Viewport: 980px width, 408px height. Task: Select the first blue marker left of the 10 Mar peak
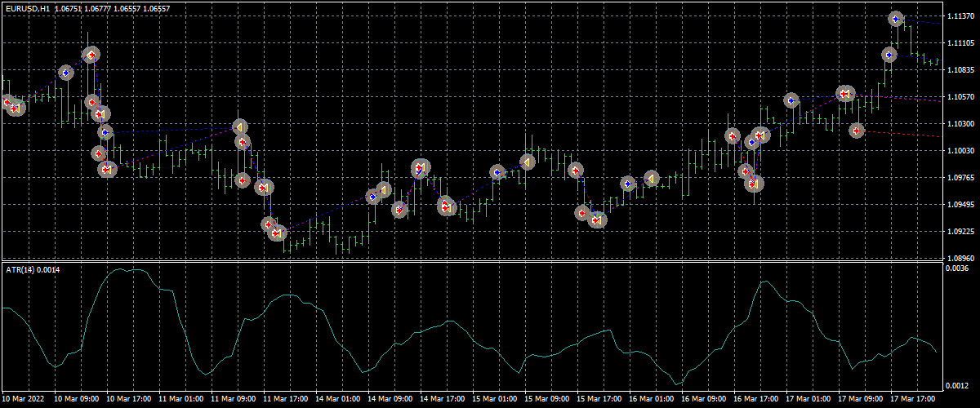point(65,73)
